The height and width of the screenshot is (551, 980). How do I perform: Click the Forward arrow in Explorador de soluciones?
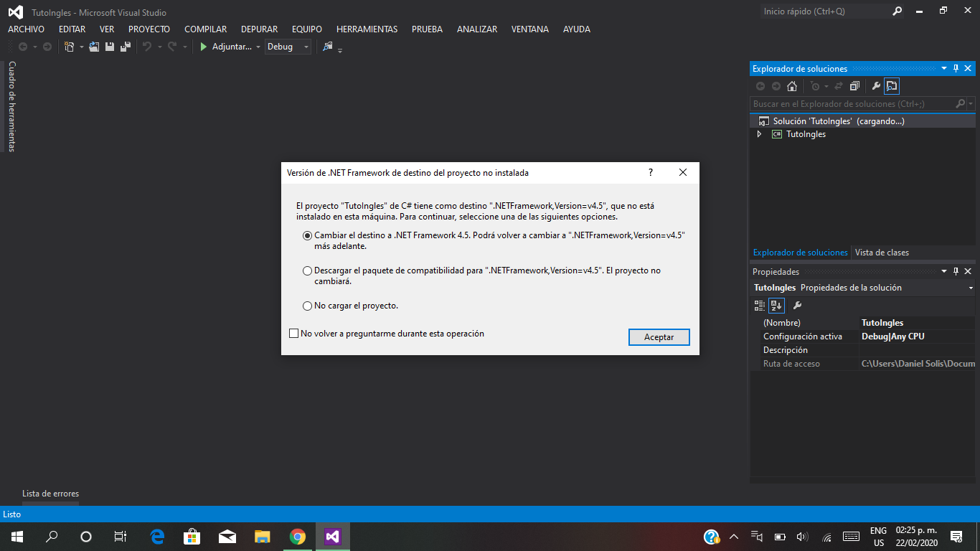click(x=776, y=86)
